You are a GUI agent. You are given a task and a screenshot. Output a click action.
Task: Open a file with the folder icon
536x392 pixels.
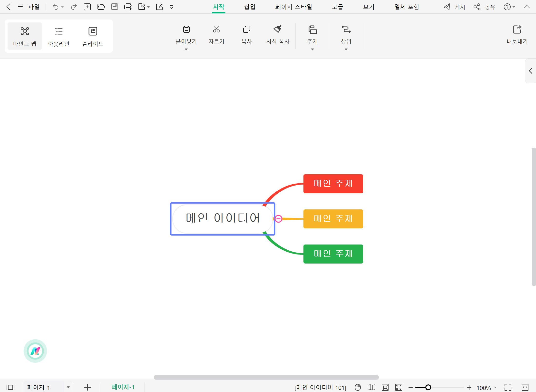pos(101,7)
